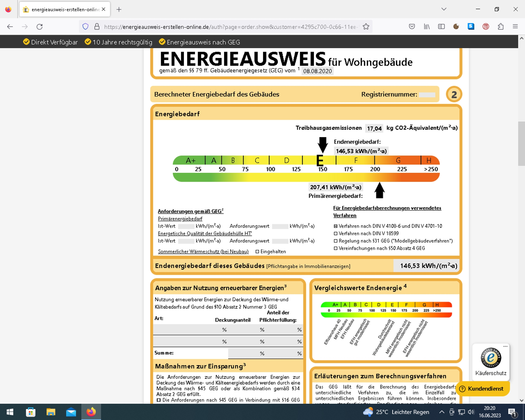
Task: Click the Gebäudehülle HT' Anforderungswert field
Action: click(280, 241)
